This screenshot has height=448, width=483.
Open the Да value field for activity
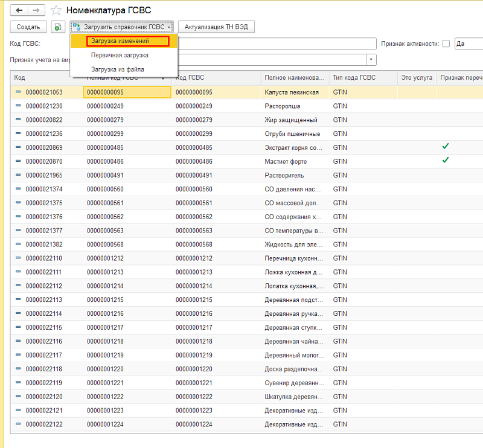468,43
